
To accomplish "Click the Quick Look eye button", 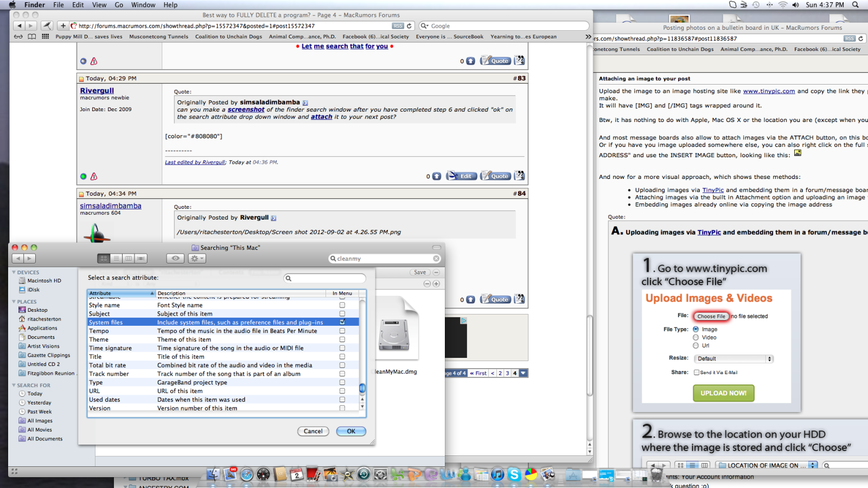I will pos(175,259).
